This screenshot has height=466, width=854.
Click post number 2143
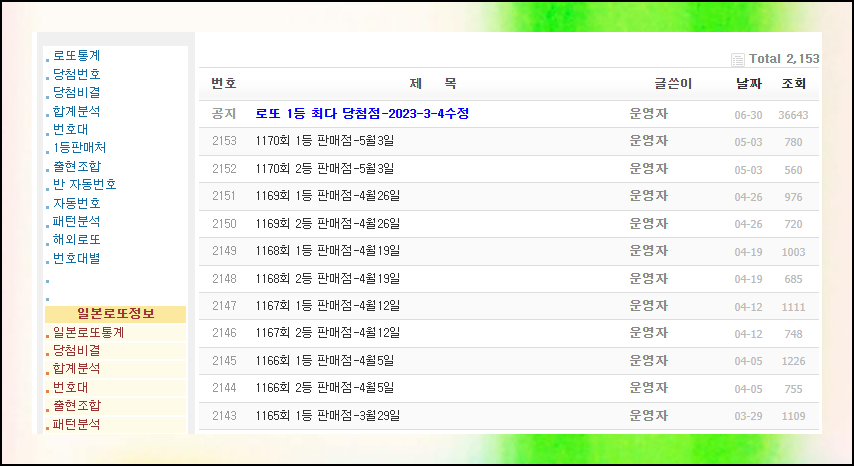[224, 416]
